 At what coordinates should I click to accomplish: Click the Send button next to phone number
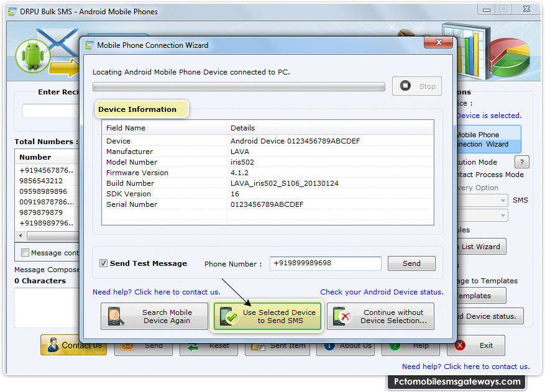click(x=411, y=263)
